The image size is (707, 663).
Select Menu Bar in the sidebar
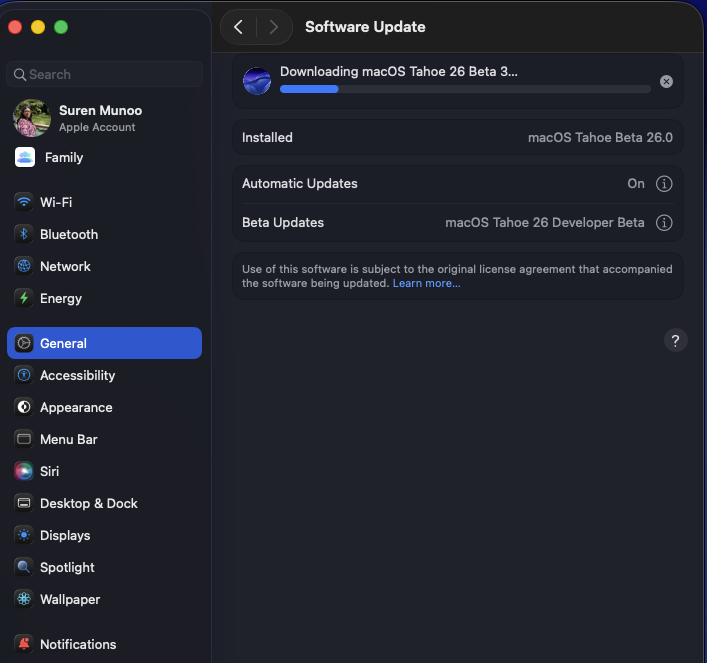click(105, 439)
